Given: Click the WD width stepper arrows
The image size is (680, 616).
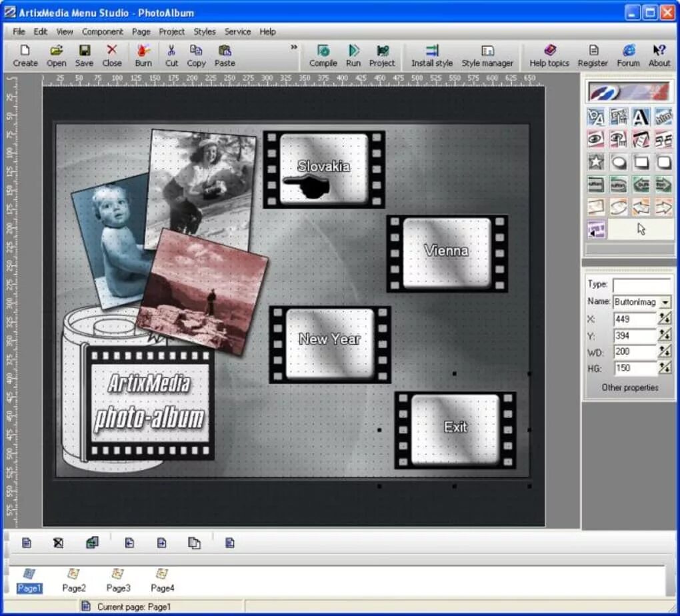Looking at the screenshot, I should click(665, 352).
